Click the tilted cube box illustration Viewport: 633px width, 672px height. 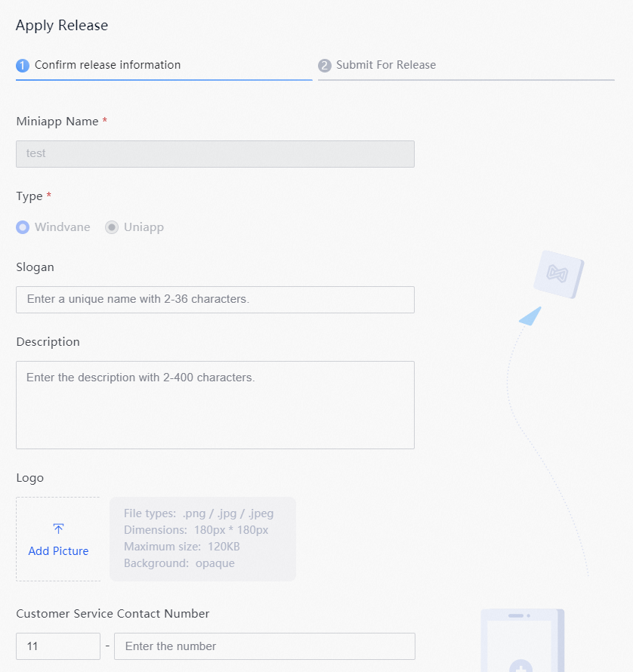click(x=559, y=274)
